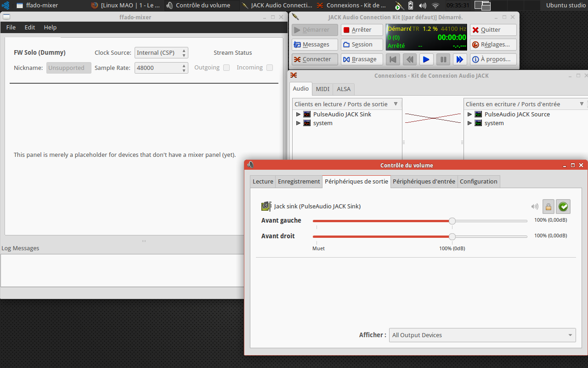This screenshot has height=368, width=588.
Task: Open the File menu in ffado-mixer
Action: pos(11,28)
